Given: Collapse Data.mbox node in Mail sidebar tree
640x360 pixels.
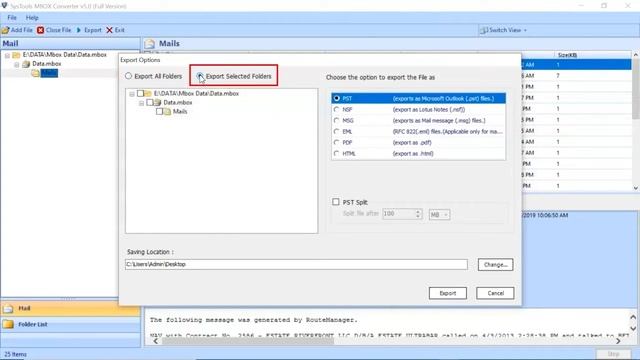Looking at the screenshot, I should (16, 64).
